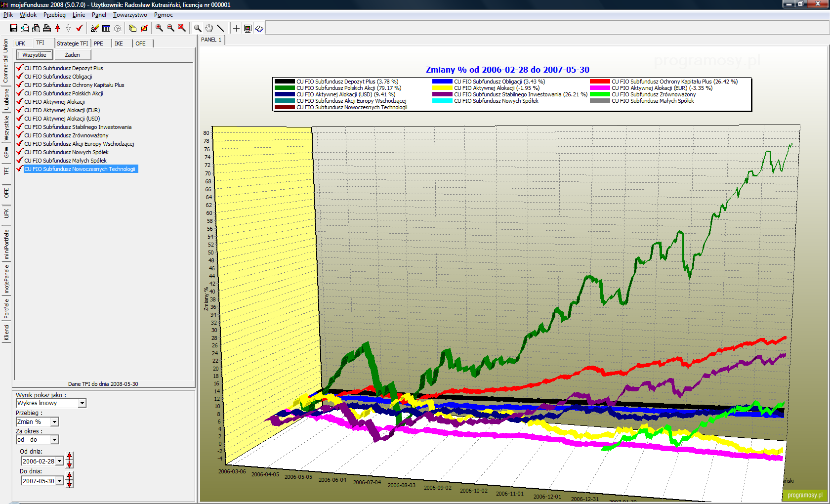Toggle CU FIO Aktywnej Alokacji (USD) checkmark
This screenshot has width=830, height=504.
pyautogui.click(x=20, y=118)
